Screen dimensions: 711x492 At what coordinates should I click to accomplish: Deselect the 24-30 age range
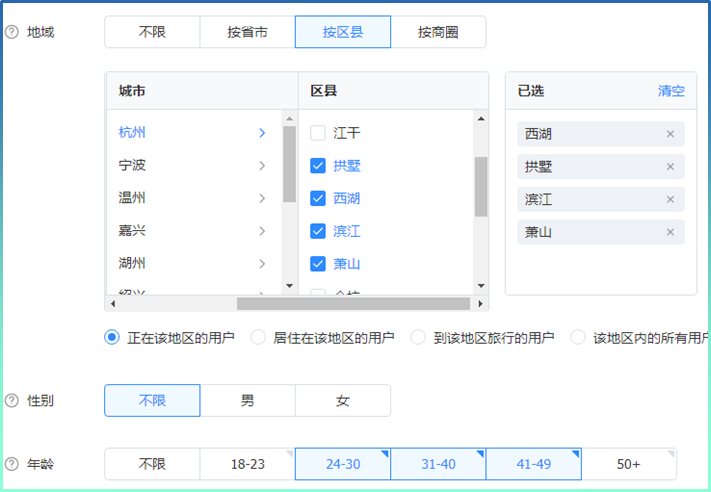343,464
